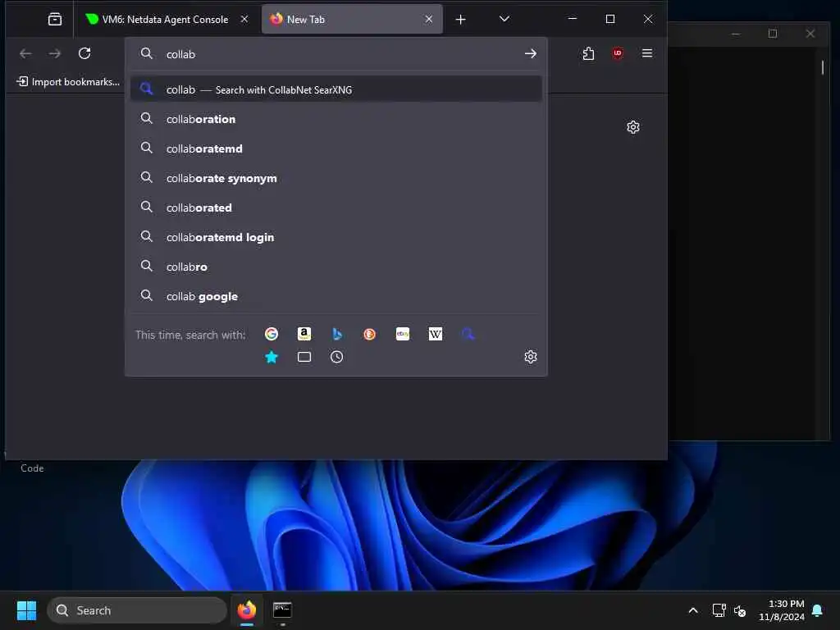
Task: Open the uBlock Origin extension icon
Action: [x=618, y=53]
